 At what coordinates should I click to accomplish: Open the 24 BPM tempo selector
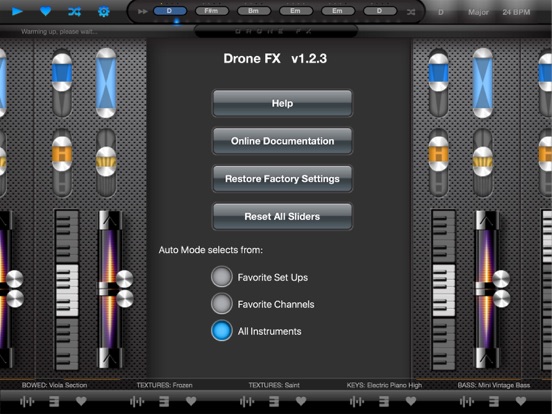(x=516, y=12)
